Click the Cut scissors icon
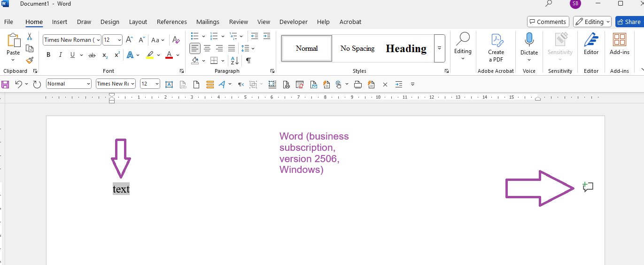Viewport: 644px width, 265px height. pyautogui.click(x=30, y=37)
